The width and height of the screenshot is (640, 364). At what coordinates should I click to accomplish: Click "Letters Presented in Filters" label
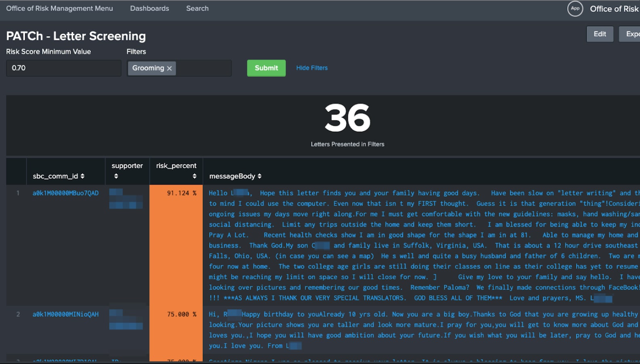pyautogui.click(x=347, y=144)
